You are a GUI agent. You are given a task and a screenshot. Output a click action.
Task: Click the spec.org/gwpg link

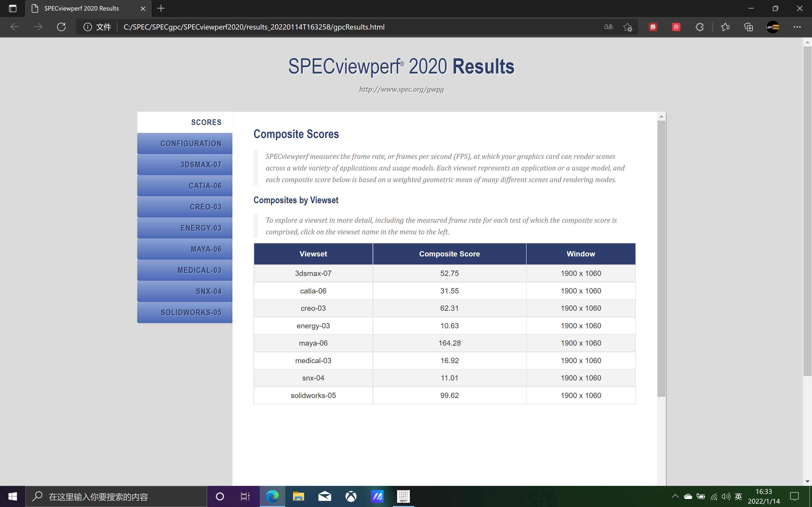tap(401, 89)
